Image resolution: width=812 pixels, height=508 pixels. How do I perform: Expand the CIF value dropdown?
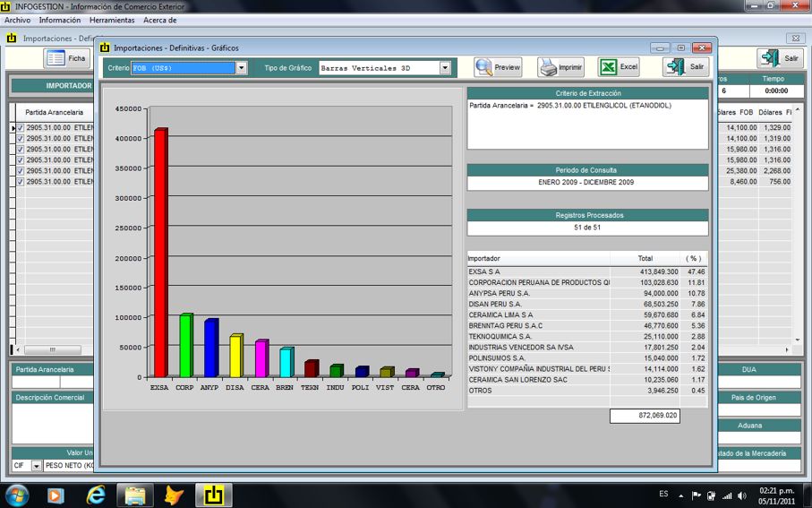pyautogui.click(x=37, y=466)
